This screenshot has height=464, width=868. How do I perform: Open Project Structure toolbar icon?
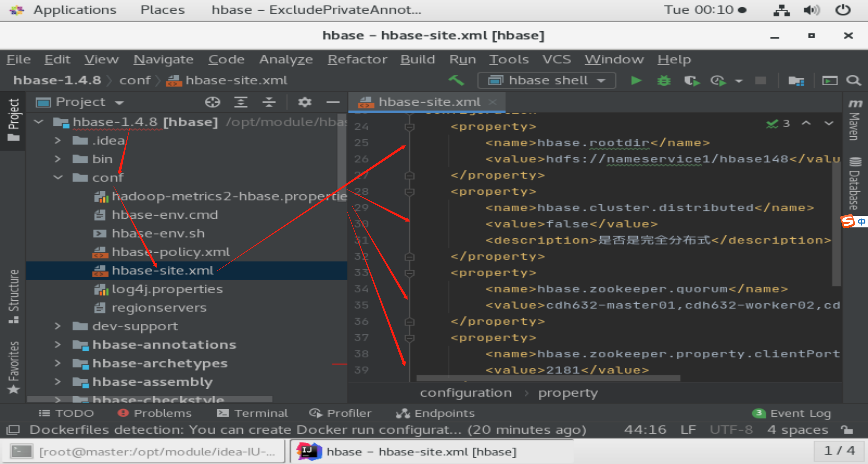(x=796, y=81)
